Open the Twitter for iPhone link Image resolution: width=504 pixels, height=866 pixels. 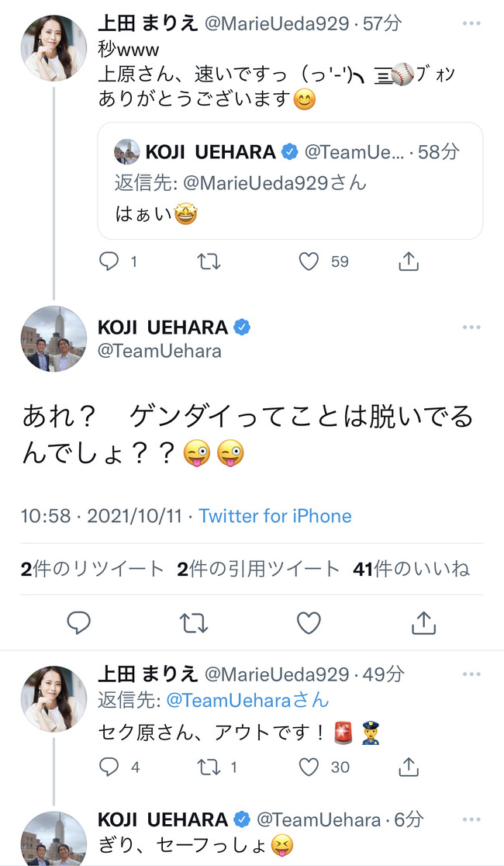coord(275,516)
